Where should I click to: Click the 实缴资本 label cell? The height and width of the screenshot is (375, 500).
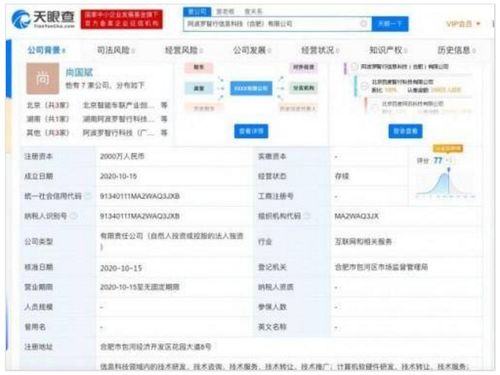pos(292,156)
